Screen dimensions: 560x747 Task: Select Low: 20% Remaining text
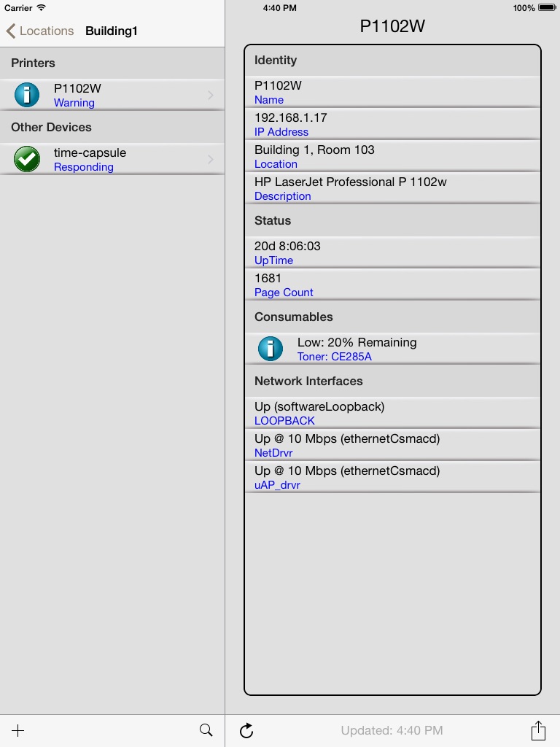357,343
